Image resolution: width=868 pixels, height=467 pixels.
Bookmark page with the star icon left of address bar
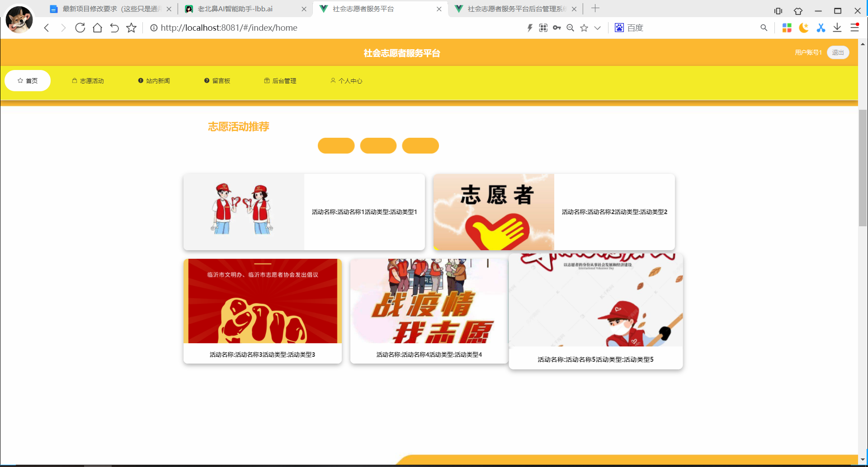(131, 28)
